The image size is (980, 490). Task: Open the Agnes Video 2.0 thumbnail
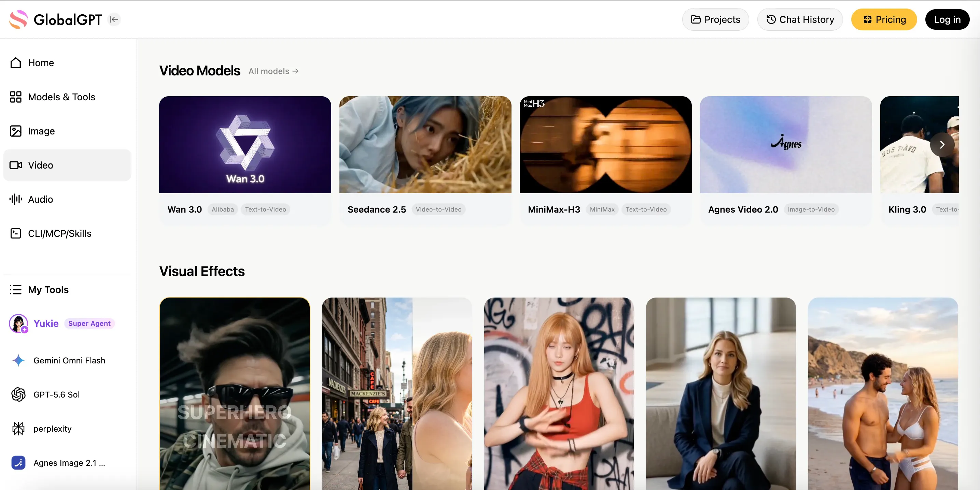(786, 144)
